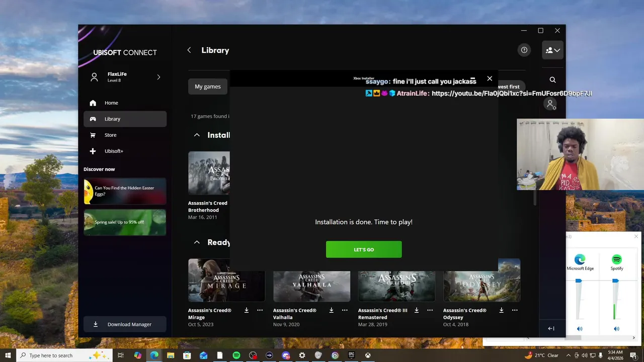Download Assassin's Creed Odyssey
The height and width of the screenshot is (362, 644).
[x=502, y=310]
